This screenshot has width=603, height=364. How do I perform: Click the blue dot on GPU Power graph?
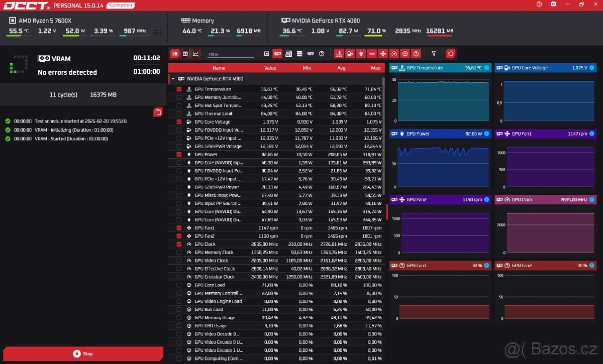(486, 134)
